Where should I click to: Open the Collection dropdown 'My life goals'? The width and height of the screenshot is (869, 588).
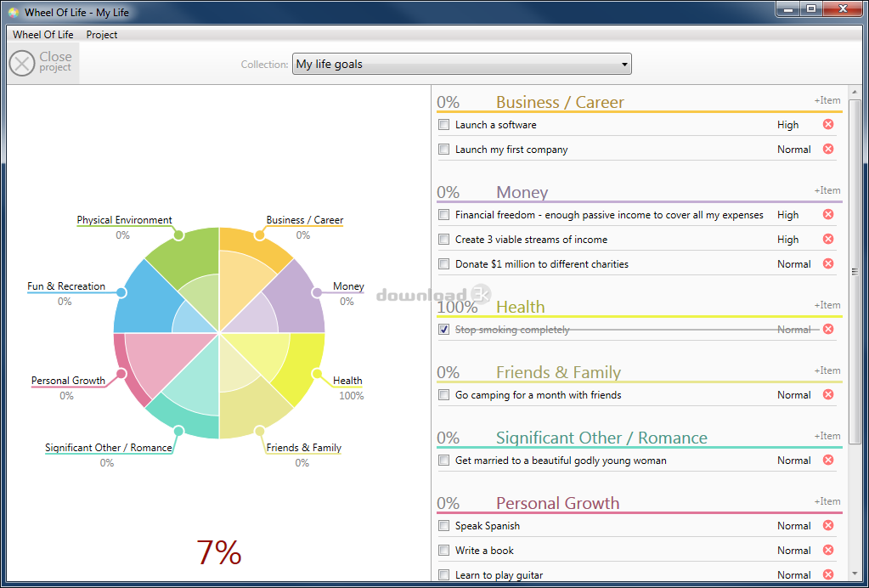(461, 65)
